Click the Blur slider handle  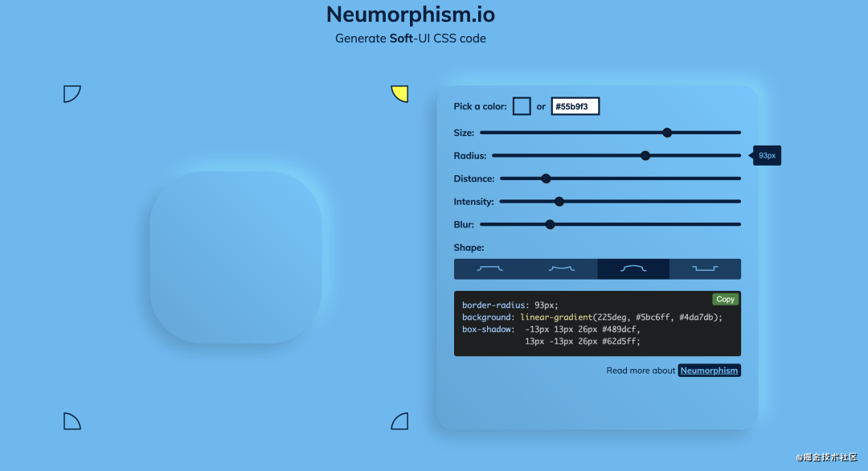point(550,224)
